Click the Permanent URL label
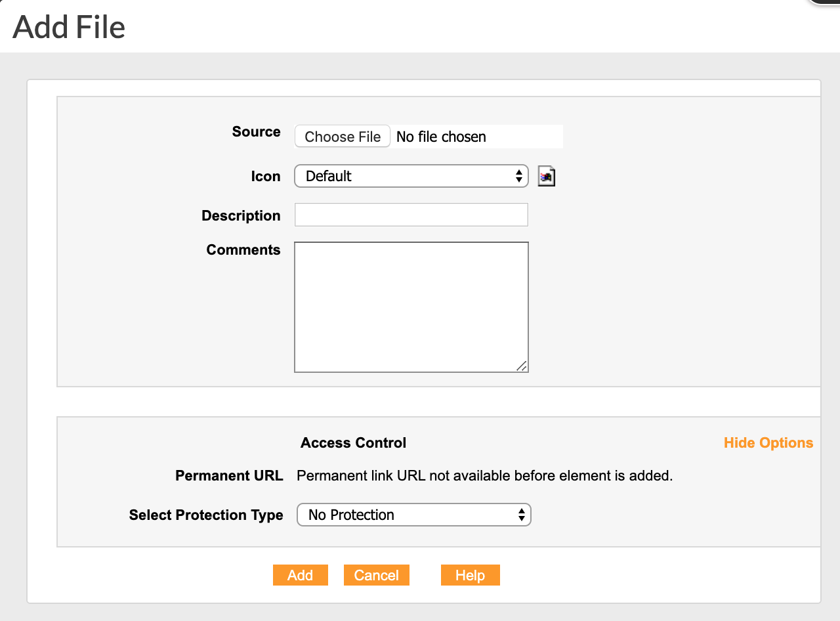This screenshot has width=840, height=621. coord(229,476)
